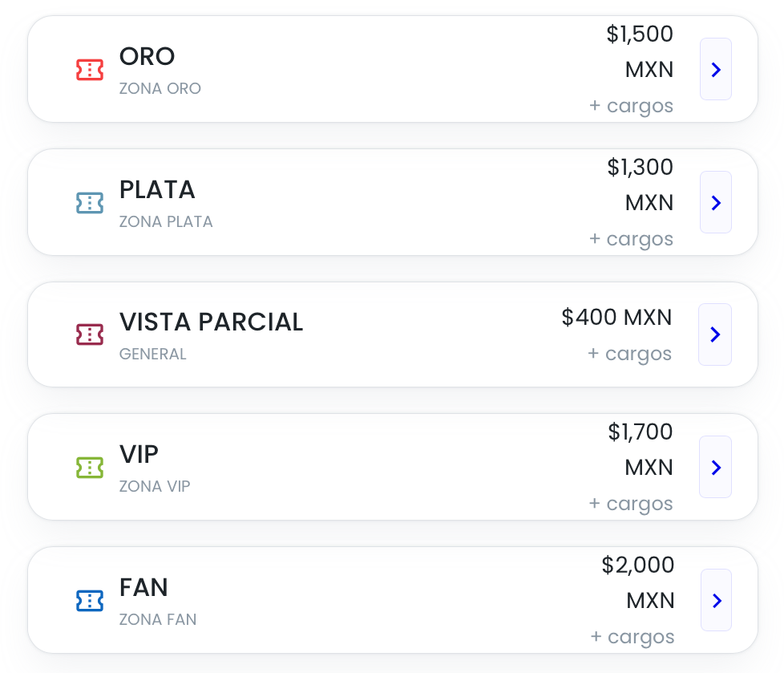This screenshot has width=784, height=673.
Task: Choose the VISTA PARCIAL ticket title
Action: [211, 322]
